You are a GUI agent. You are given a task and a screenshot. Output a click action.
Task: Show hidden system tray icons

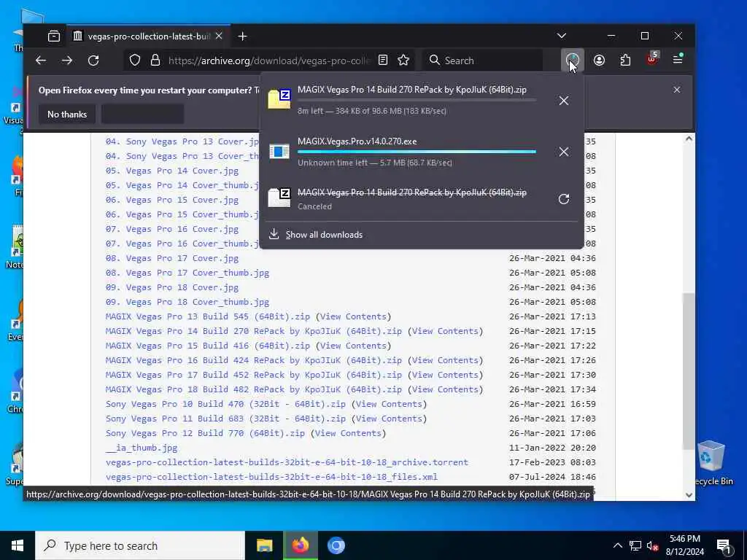point(617,545)
